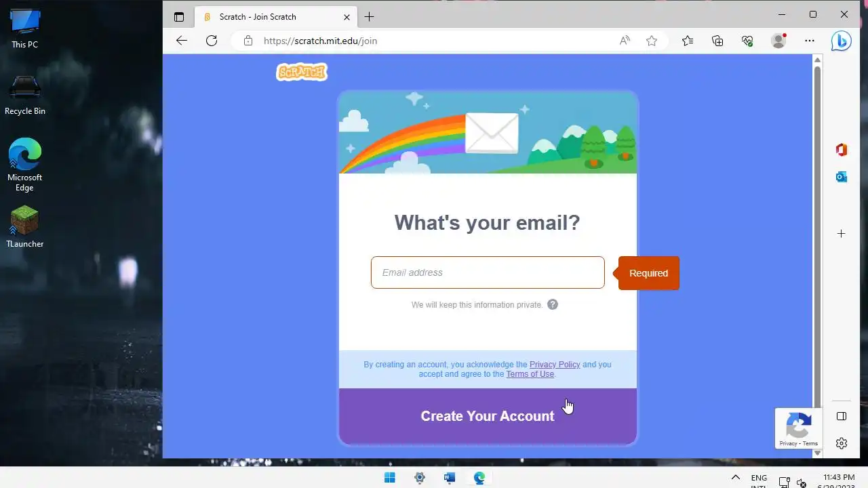
Task: Show hidden tray icons chevron
Action: pyautogui.click(x=735, y=478)
